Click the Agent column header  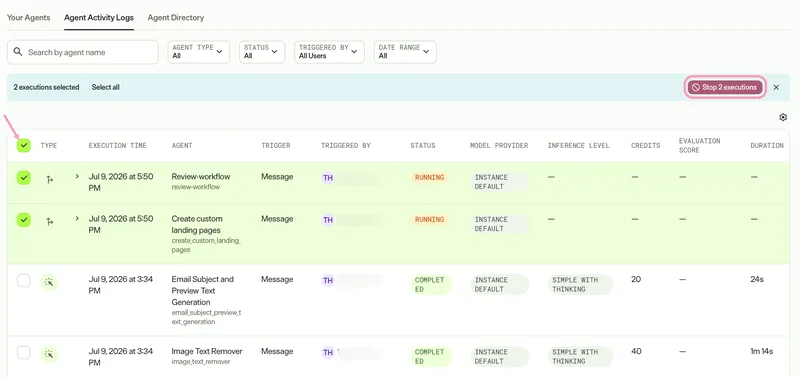coord(182,145)
